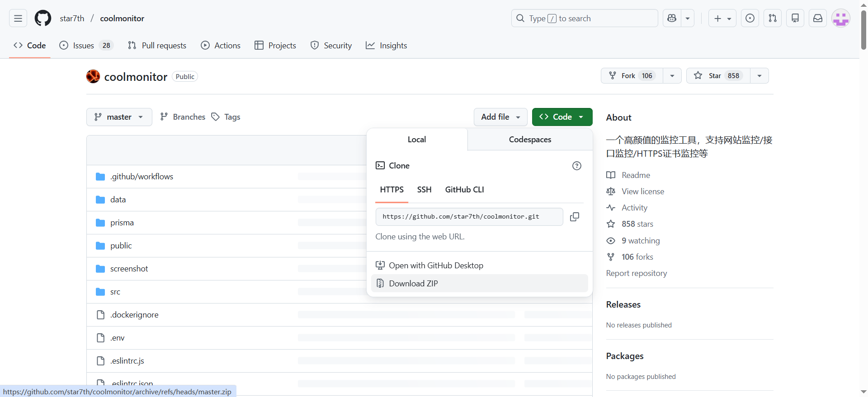
Task: Expand the master branch selector
Action: pos(119,117)
